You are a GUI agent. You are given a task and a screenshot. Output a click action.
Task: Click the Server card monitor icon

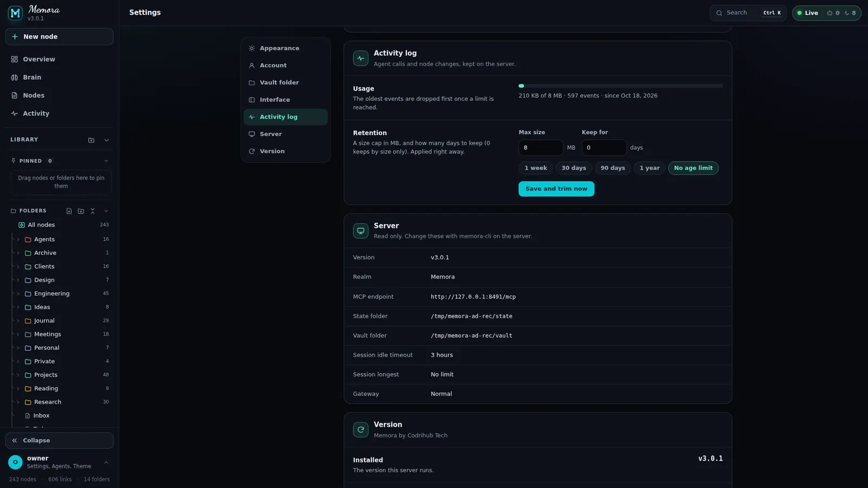[361, 230]
